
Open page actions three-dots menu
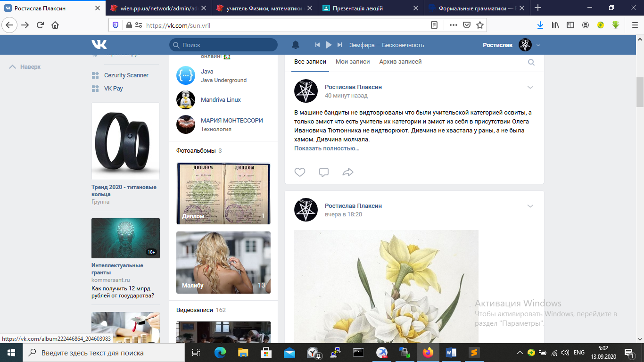tap(453, 25)
